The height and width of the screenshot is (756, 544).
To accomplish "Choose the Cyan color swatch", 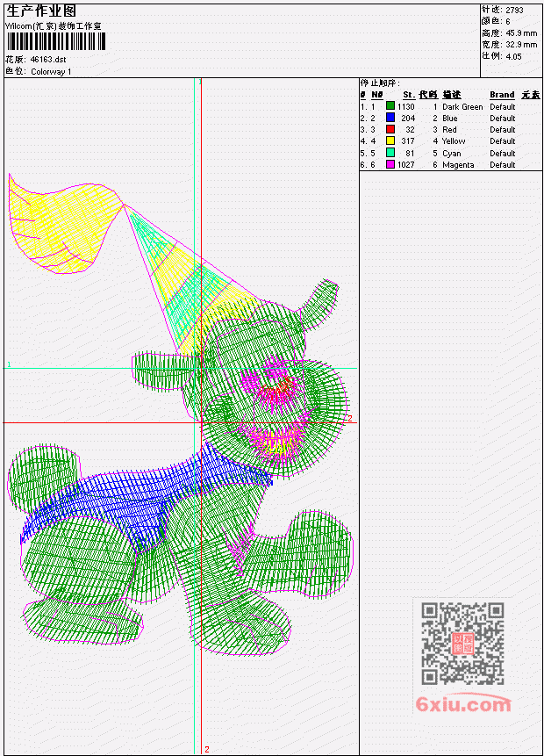I will click(x=390, y=153).
